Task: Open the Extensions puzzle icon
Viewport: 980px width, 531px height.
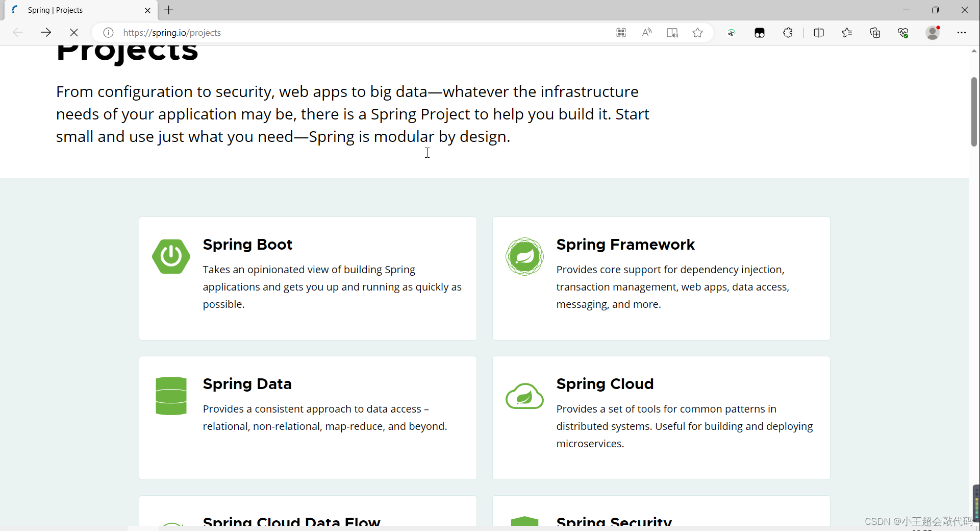Action: click(788, 33)
